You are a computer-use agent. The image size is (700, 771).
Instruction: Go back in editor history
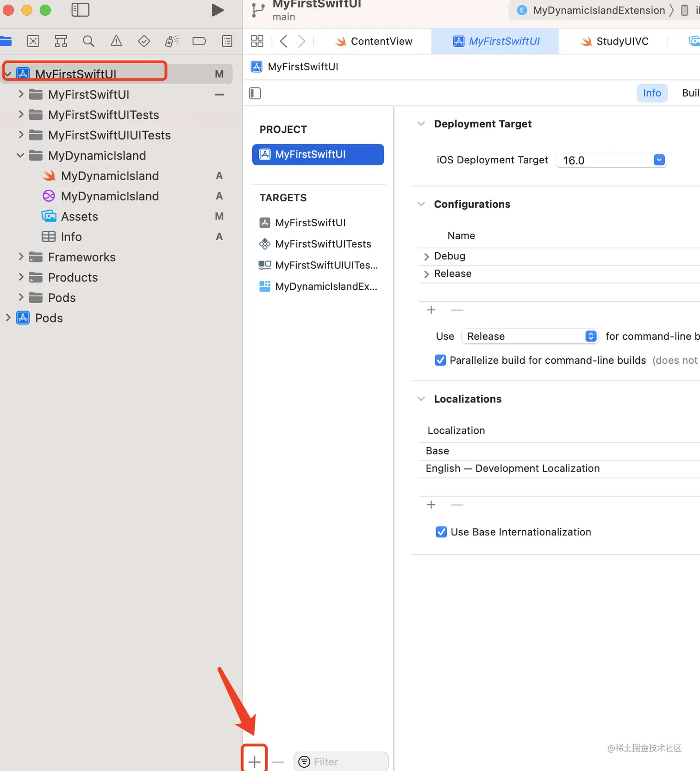(x=284, y=41)
